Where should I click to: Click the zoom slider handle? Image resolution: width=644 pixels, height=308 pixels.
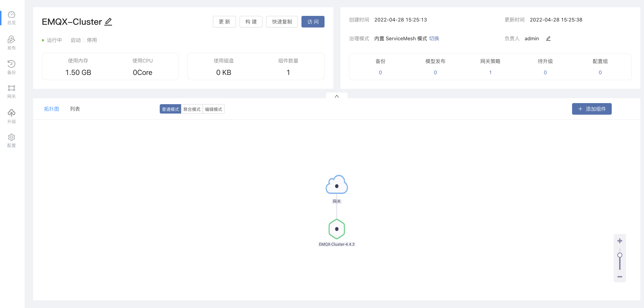[620, 255]
